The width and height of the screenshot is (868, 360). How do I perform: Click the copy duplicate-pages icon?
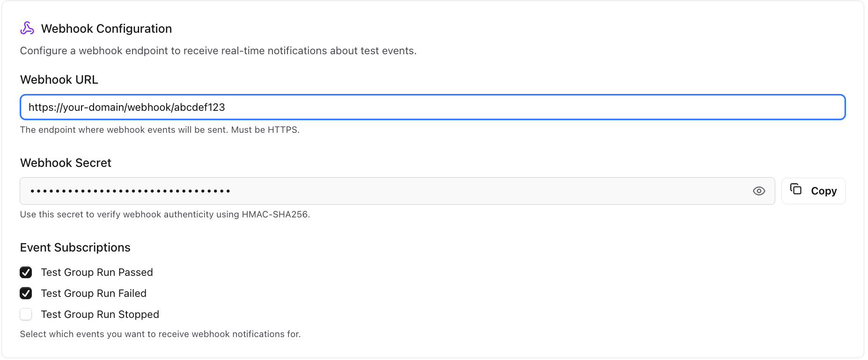(796, 190)
